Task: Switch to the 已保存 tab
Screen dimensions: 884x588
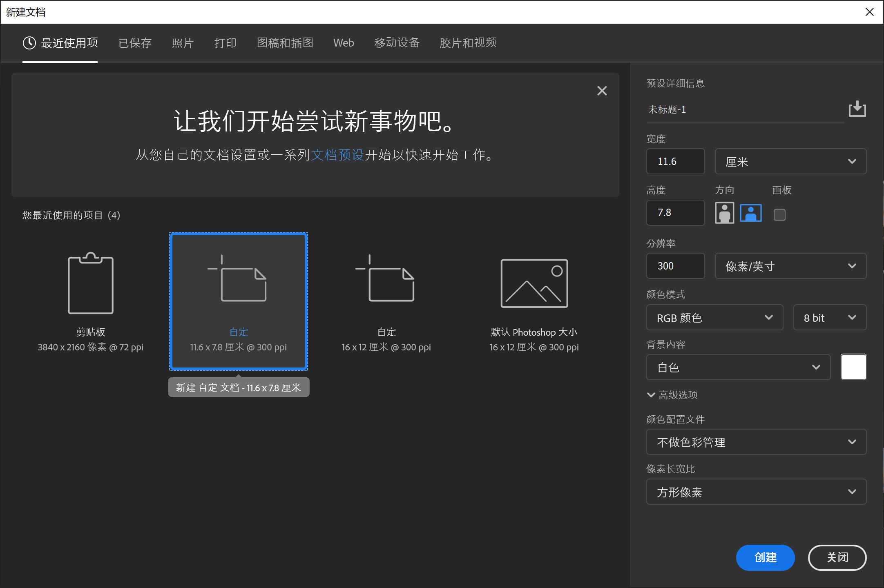Action: [135, 43]
